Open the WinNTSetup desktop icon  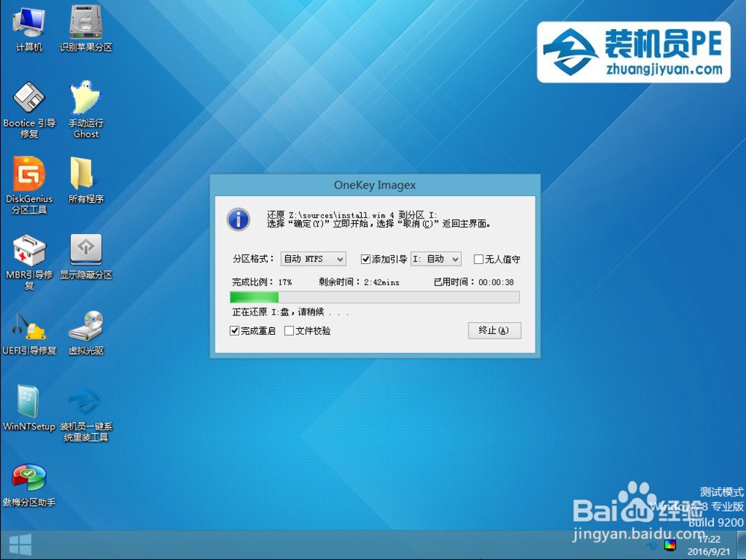click(x=29, y=407)
